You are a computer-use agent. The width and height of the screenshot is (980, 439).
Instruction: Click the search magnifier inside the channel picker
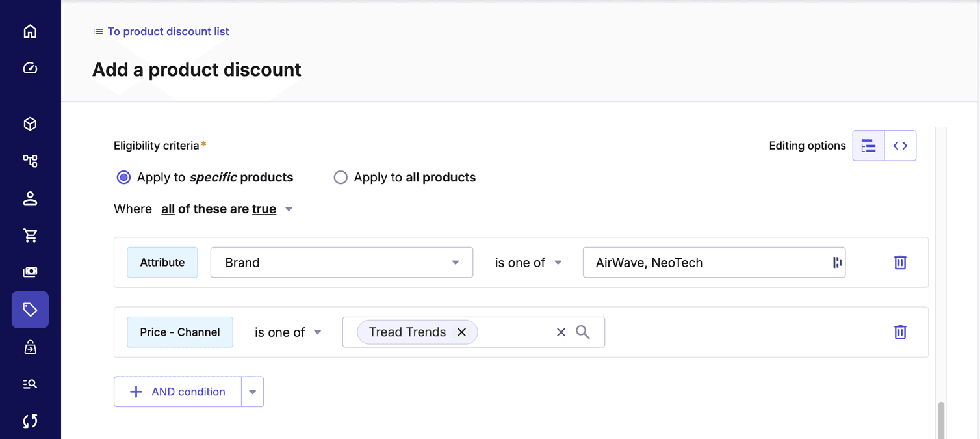(x=583, y=332)
